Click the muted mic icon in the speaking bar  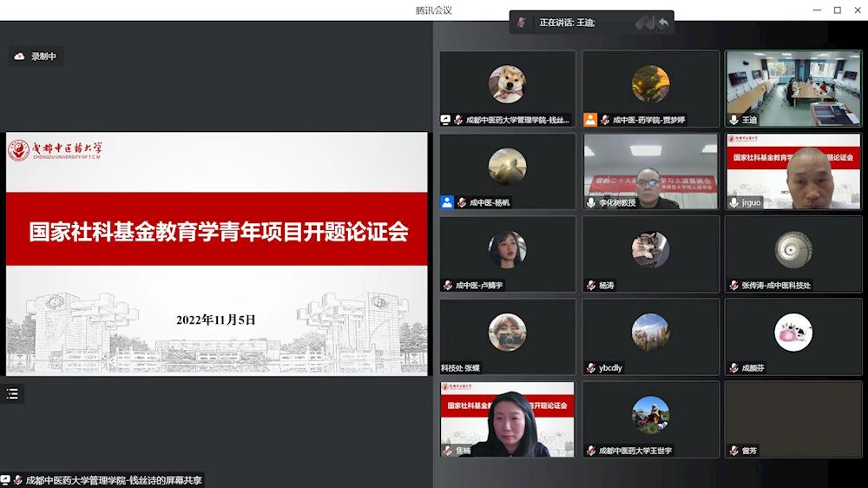522,23
